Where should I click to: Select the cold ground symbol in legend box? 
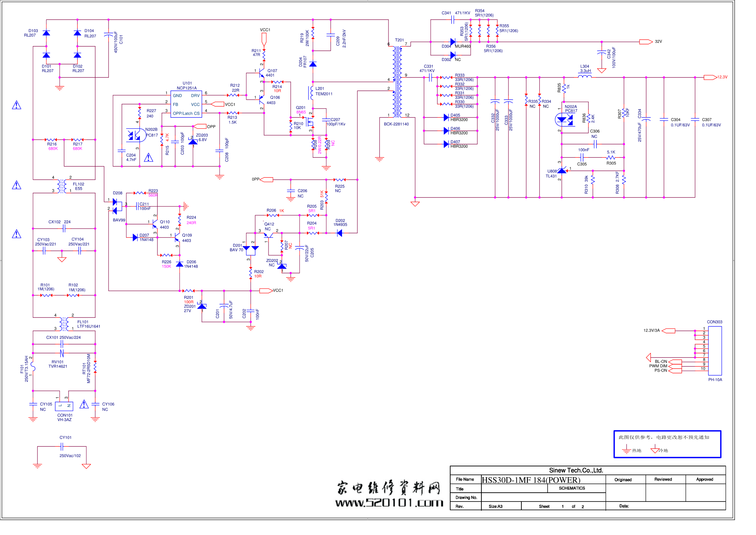(x=655, y=450)
